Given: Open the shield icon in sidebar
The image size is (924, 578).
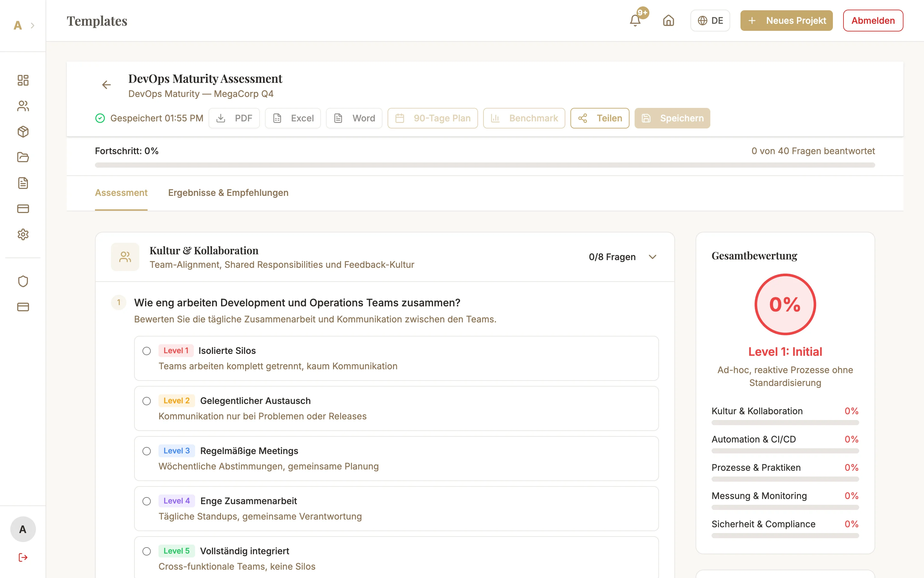Looking at the screenshot, I should pos(23,281).
